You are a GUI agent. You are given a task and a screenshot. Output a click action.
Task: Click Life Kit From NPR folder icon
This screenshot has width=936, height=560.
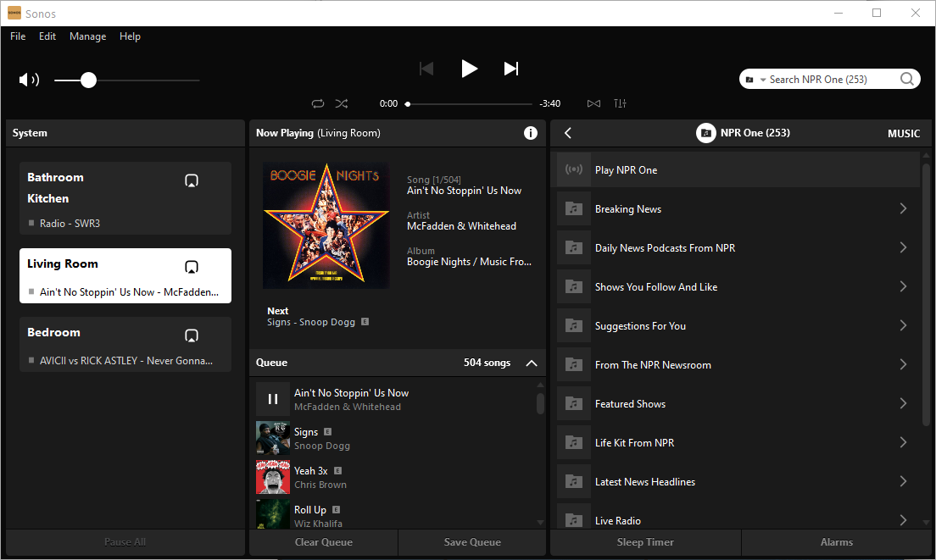click(x=574, y=442)
